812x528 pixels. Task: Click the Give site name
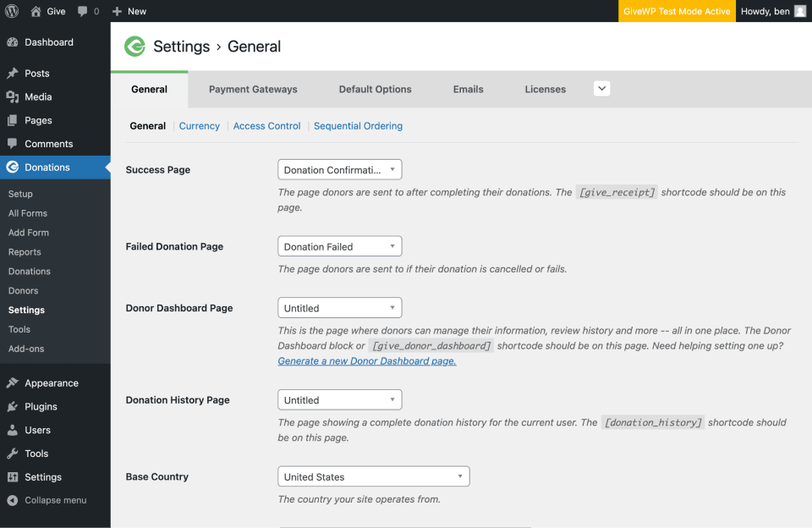coord(56,11)
